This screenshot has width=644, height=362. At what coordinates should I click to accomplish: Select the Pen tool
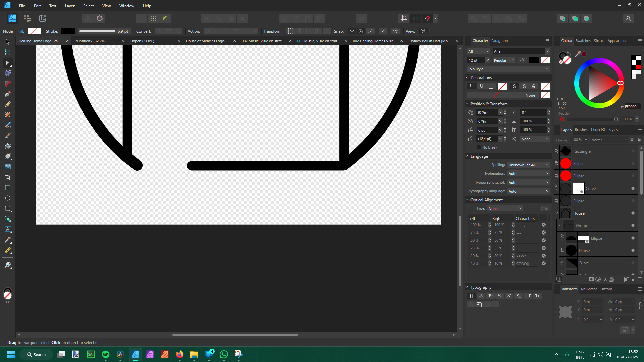coord(8,94)
